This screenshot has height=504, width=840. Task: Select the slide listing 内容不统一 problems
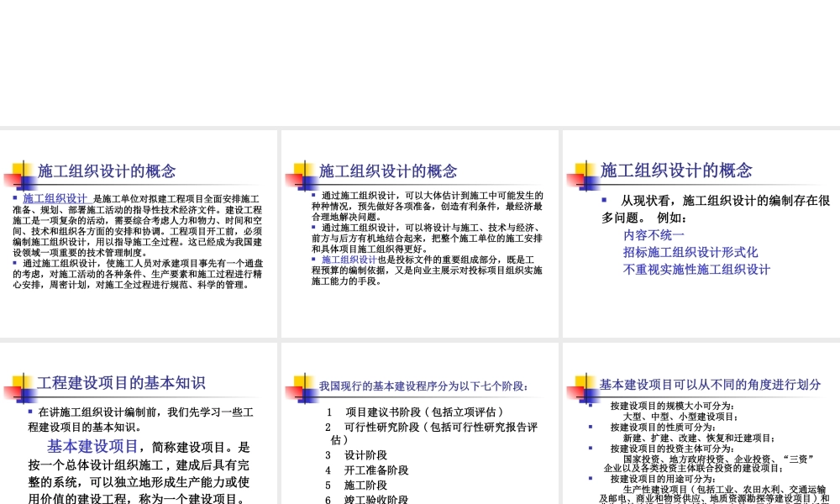pyautogui.click(x=701, y=234)
